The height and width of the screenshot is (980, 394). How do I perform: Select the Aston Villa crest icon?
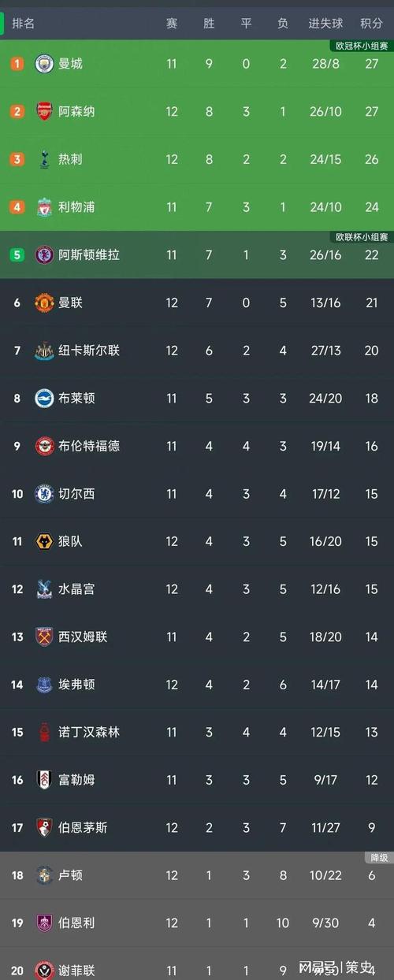tap(44, 254)
